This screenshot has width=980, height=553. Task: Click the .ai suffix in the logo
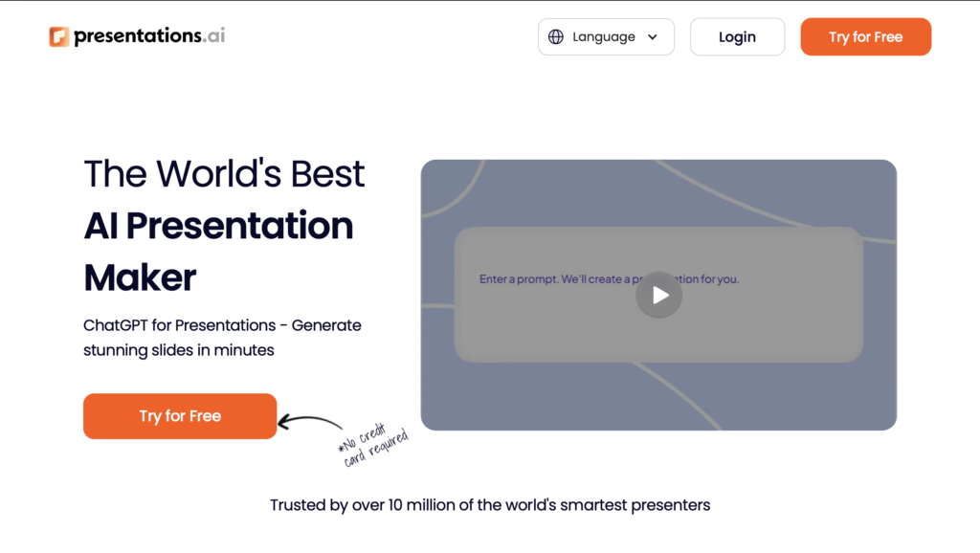click(215, 36)
